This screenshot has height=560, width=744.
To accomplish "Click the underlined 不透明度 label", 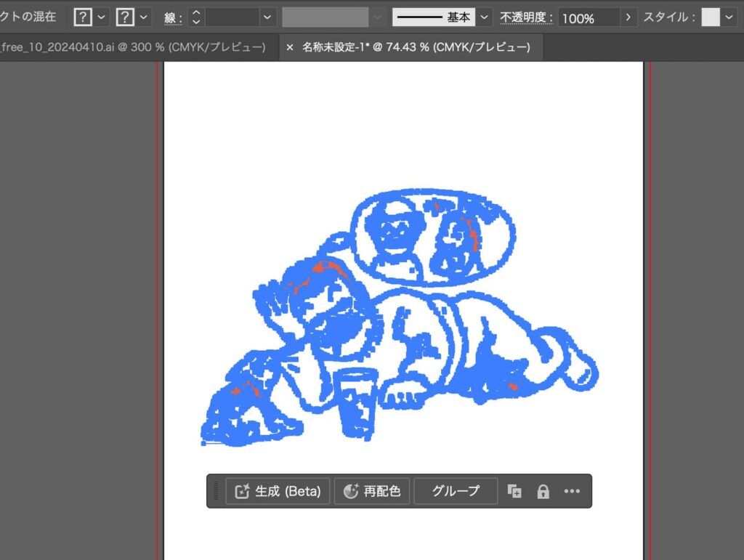I will coord(525,17).
